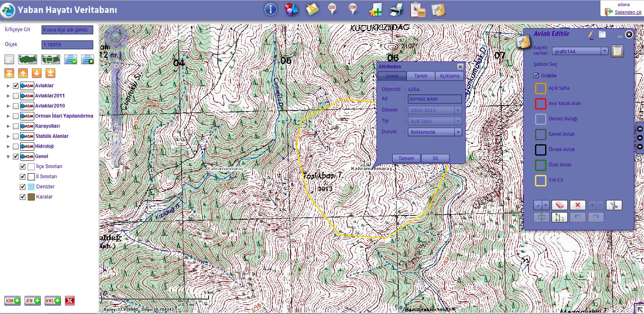The height and width of the screenshot is (314, 644).
Task: Click the add ATM layer button
Action: [x=33, y=301]
